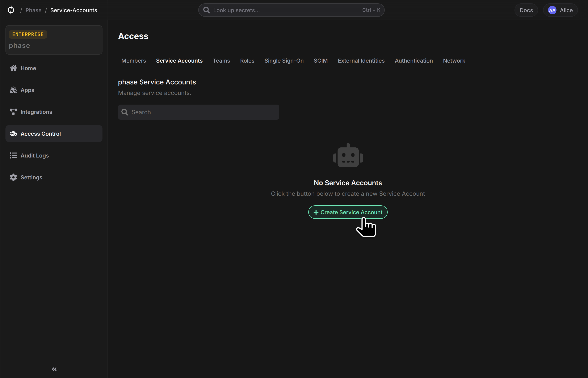
Task: Click the ENTERPRISE phase organisation card
Action: coord(54,40)
